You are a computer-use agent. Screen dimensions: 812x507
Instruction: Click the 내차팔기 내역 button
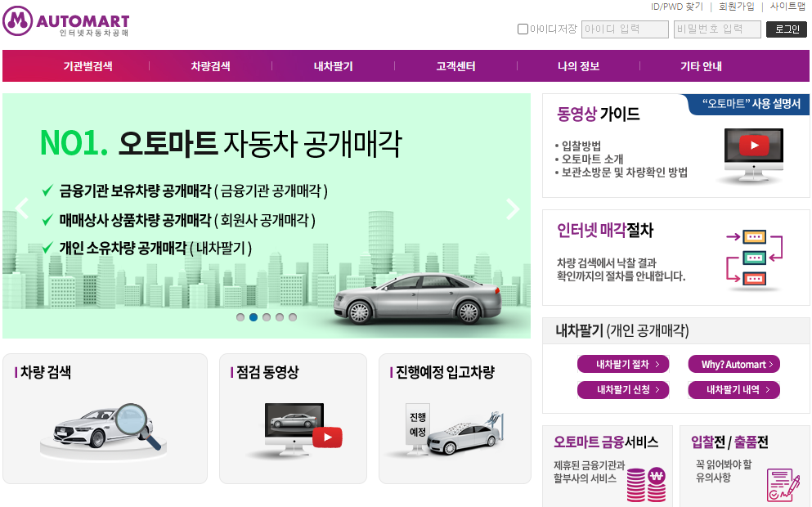733,389
